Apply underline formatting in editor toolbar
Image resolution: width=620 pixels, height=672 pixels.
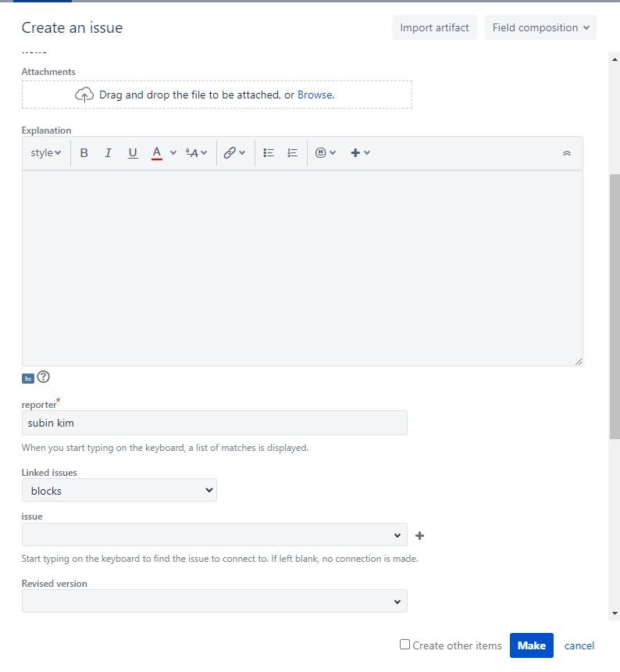[x=133, y=153]
